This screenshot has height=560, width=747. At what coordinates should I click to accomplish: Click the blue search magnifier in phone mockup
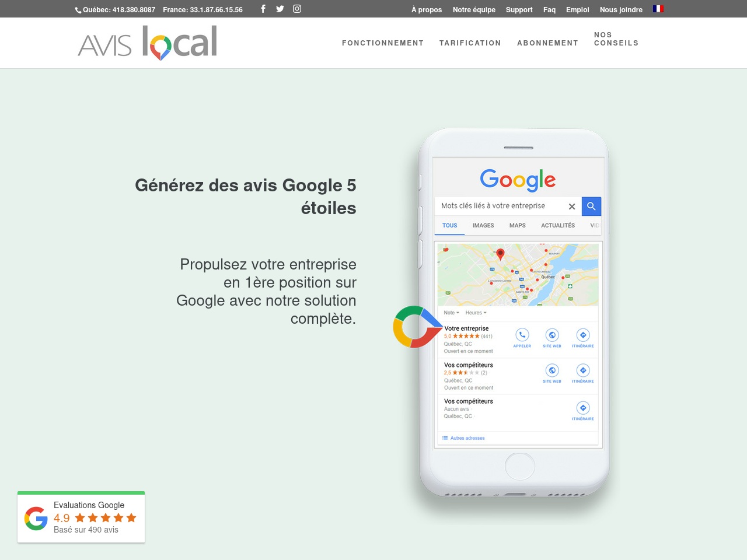[x=591, y=206]
